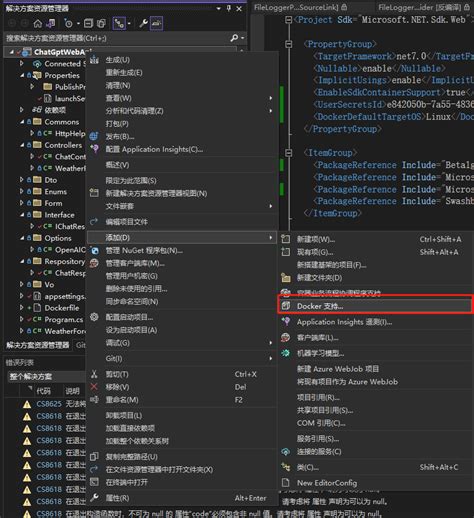The width and height of the screenshot is (474, 518).
Task: Toggle the Preview Selected Items icon
Action: (156, 23)
